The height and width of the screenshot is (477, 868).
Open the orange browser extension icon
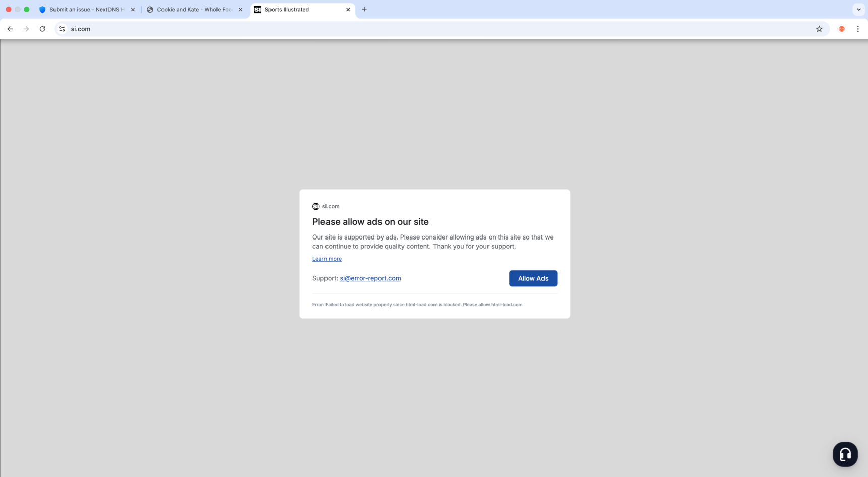tap(842, 29)
